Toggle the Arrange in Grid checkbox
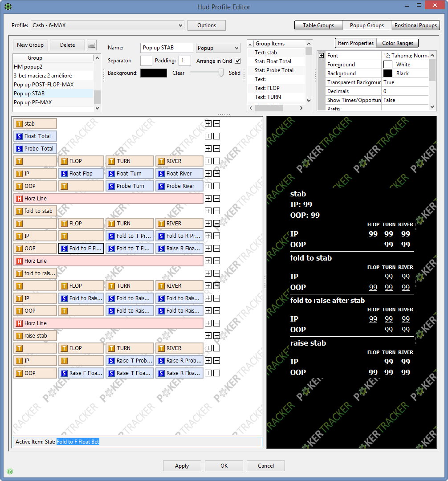Image resolution: width=448 pixels, height=481 pixels. pyautogui.click(x=238, y=61)
